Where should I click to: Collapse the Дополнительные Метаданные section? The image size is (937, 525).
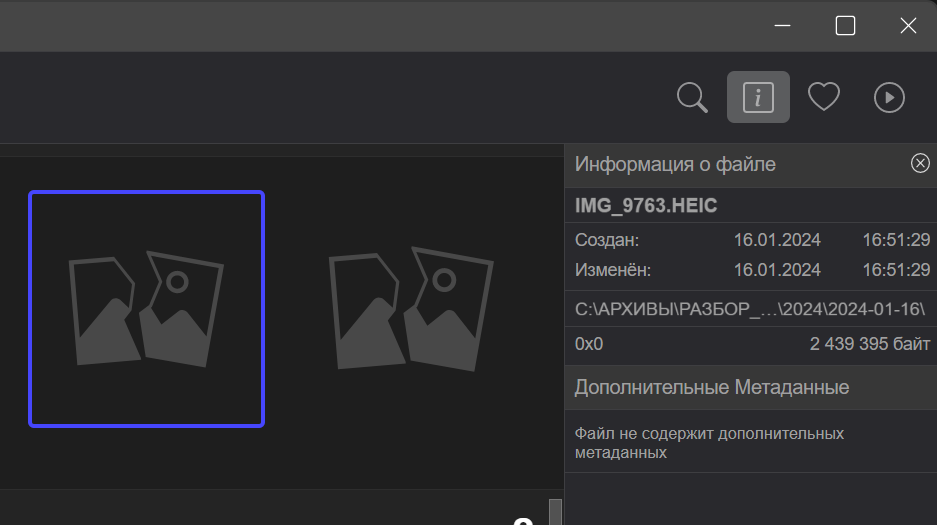click(x=712, y=387)
